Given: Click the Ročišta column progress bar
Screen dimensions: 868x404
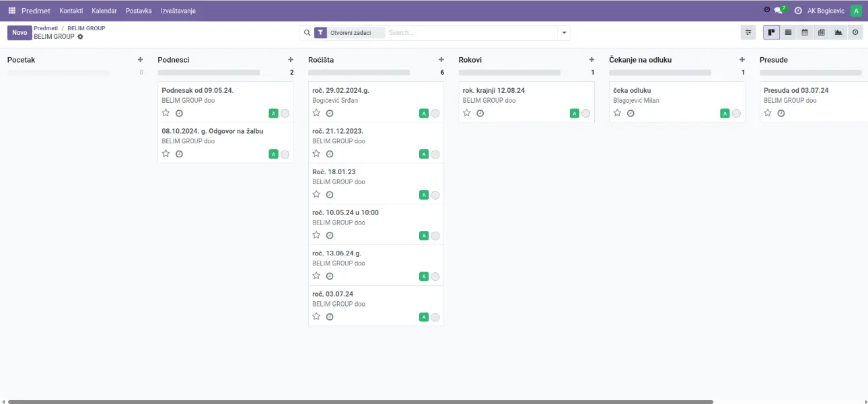Looking at the screenshot, I should coord(359,73).
